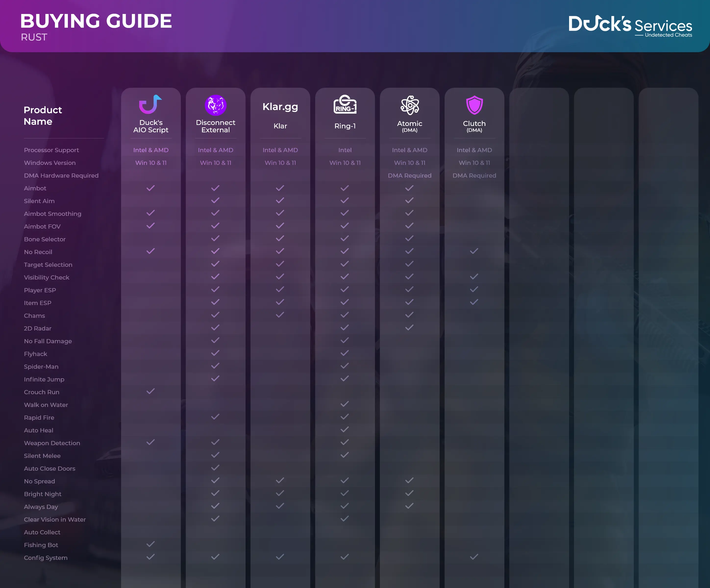Click Clear Vision in Water checkmark under Ring-1
Image resolution: width=710 pixels, height=588 pixels.
345,518
